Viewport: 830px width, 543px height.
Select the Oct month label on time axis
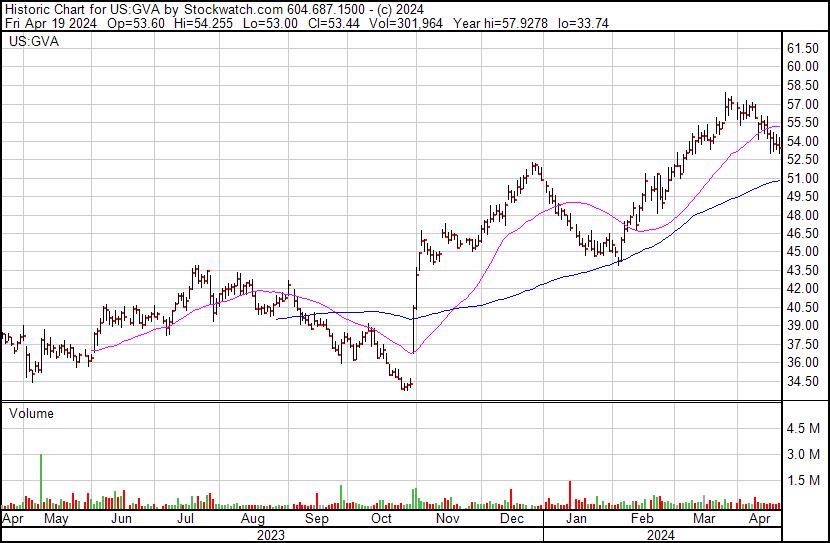[382, 520]
